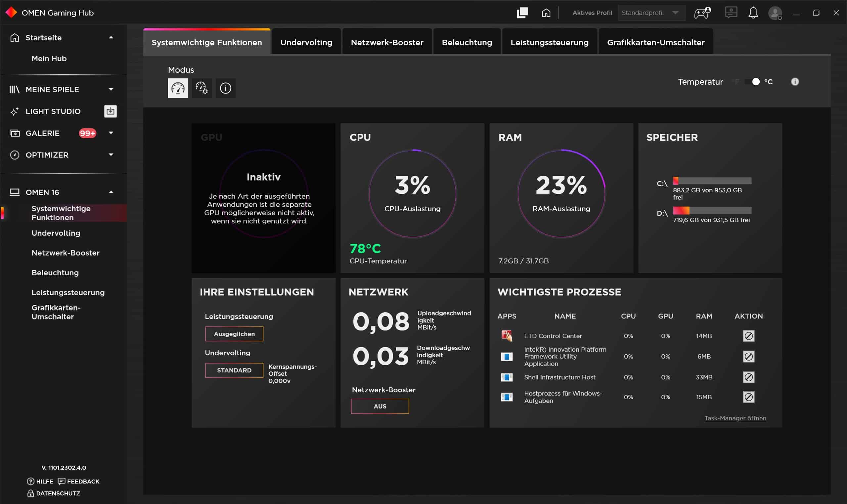The width and height of the screenshot is (847, 504).
Task: Open the notifications bell
Action: [753, 13]
